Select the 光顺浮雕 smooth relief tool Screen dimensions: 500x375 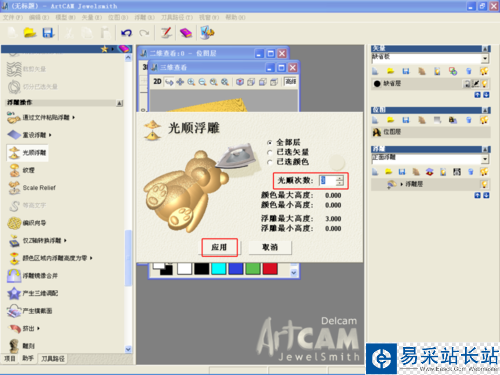pos(27,153)
